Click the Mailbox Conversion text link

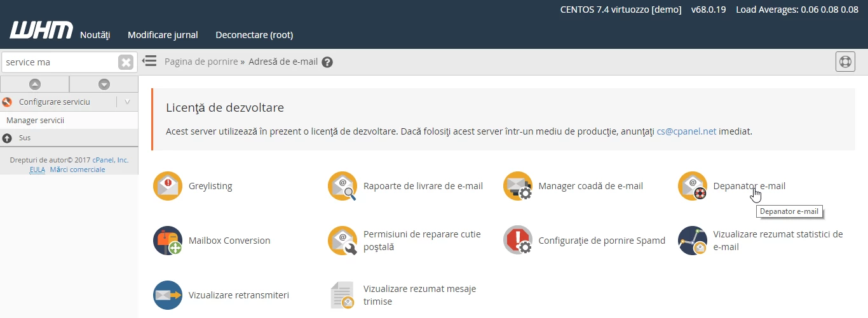(x=229, y=241)
